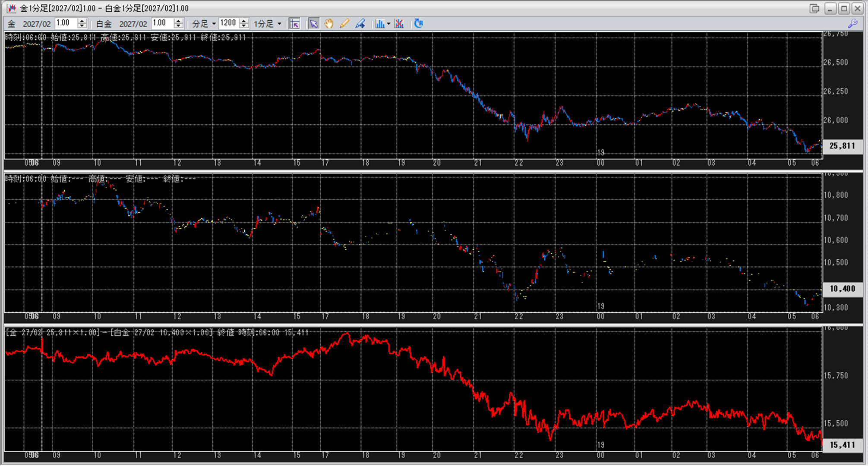Increase the 金 ratio spinner value
Viewport: 868px width, 466px height.
click(82, 21)
